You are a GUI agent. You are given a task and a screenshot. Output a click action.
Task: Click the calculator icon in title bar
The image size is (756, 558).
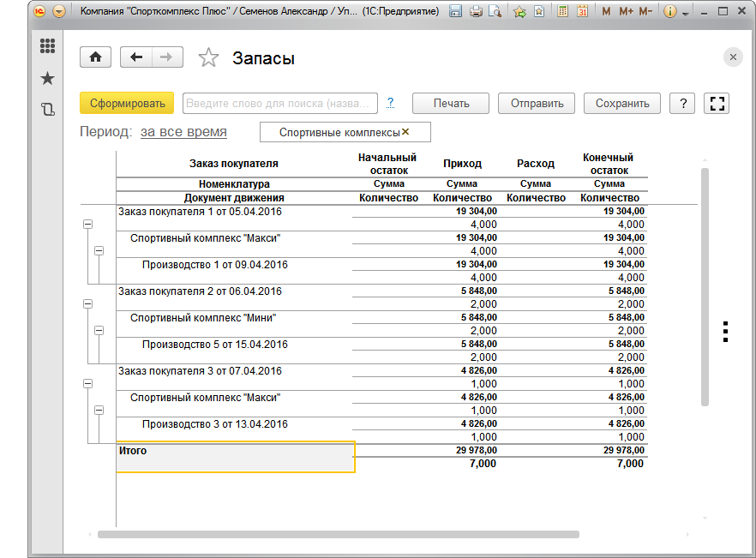point(563,12)
